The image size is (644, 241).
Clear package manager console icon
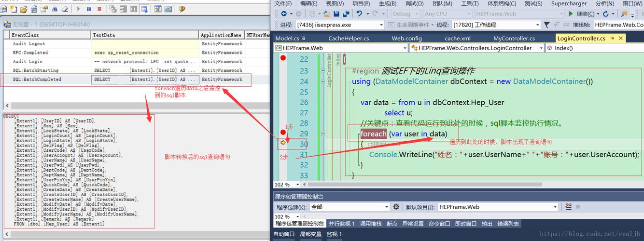pos(568,207)
